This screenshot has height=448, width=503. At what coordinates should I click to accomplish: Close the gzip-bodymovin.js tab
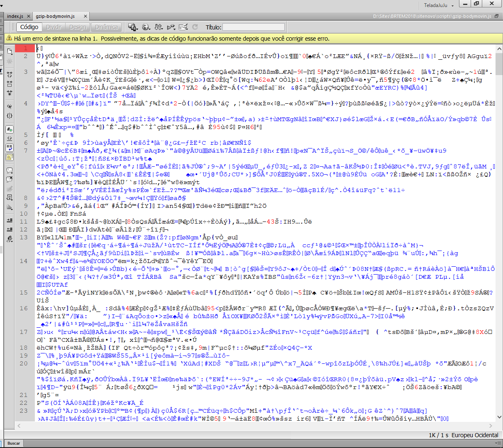tap(85, 16)
